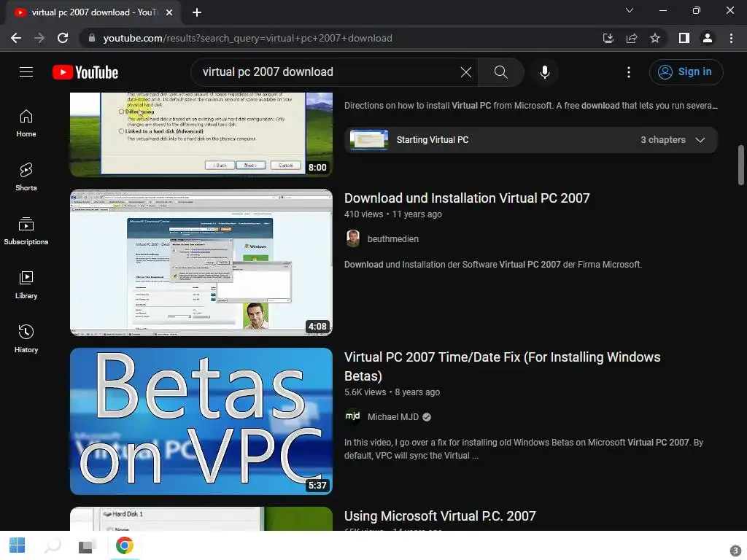Start voice search with the microphone
This screenshot has width=747, height=560.
(545, 72)
